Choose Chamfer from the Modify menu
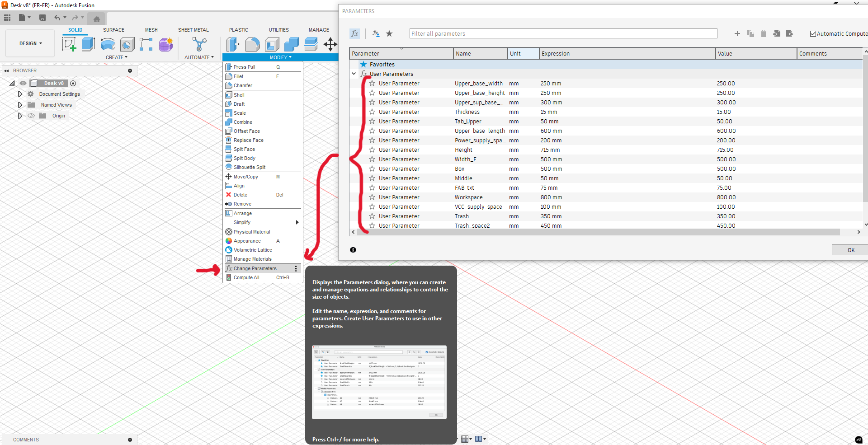 click(263, 85)
